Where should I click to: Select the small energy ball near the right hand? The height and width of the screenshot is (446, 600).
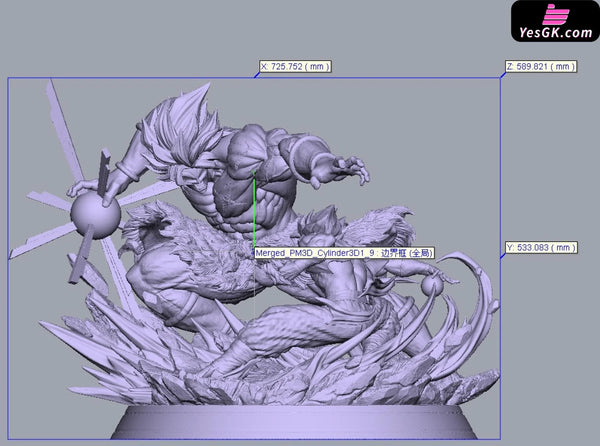click(432, 285)
